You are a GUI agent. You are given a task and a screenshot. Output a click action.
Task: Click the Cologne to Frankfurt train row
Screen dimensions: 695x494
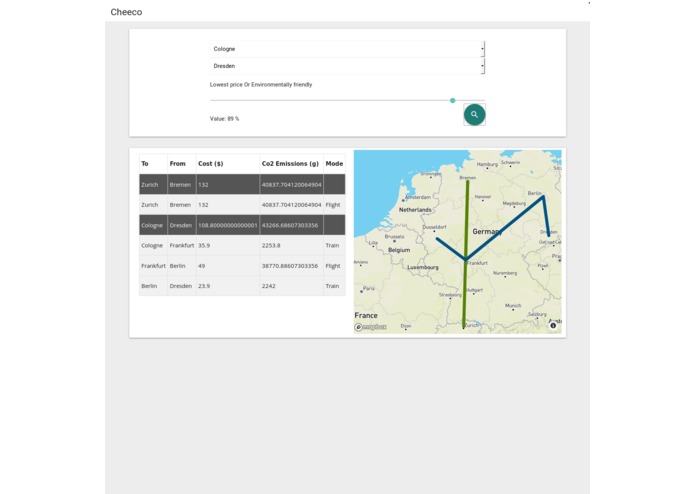point(242,245)
